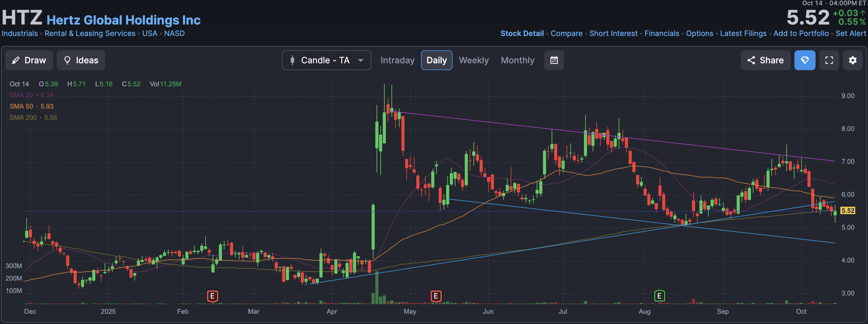Click the 300M volume axis label
The image size is (868, 324).
coord(13,266)
